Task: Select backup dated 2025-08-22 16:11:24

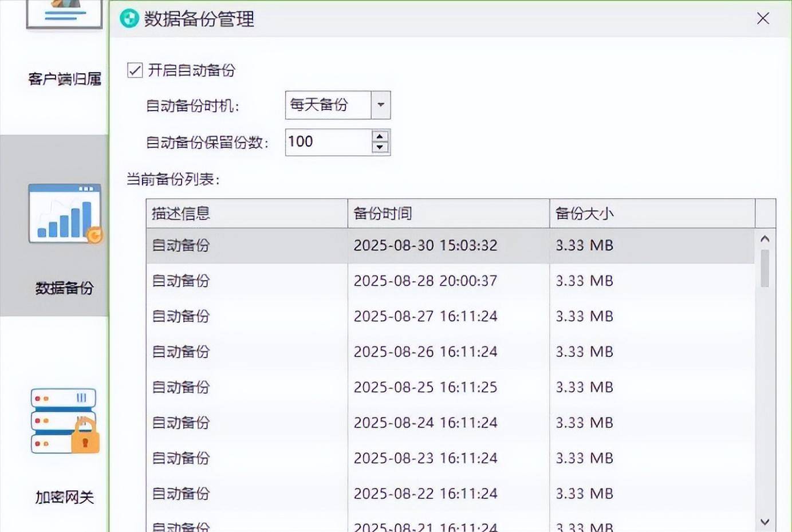Action: point(450,494)
